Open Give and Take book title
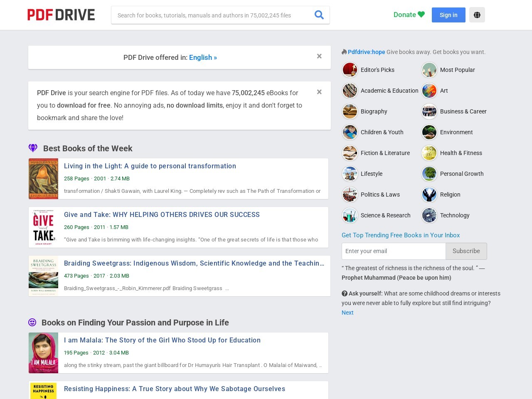 (162, 214)
